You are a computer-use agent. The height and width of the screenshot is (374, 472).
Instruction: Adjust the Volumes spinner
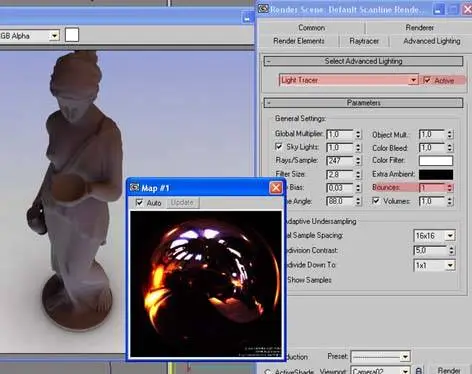pos(450,201)
